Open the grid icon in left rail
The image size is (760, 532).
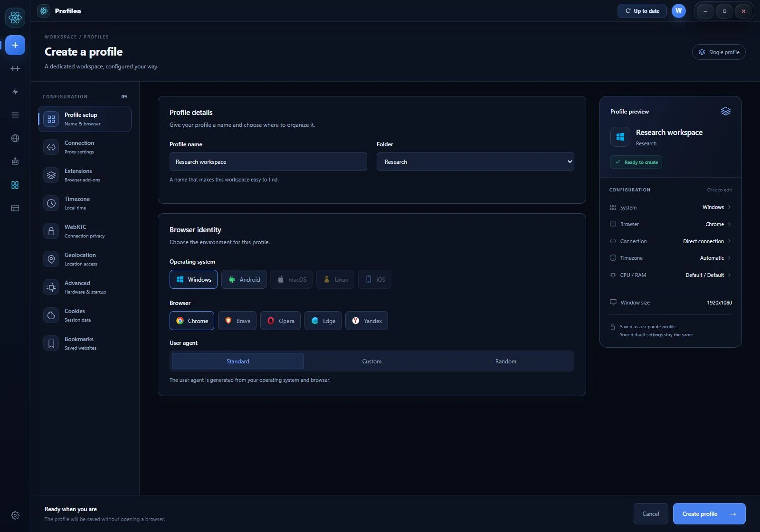(15, 185)
